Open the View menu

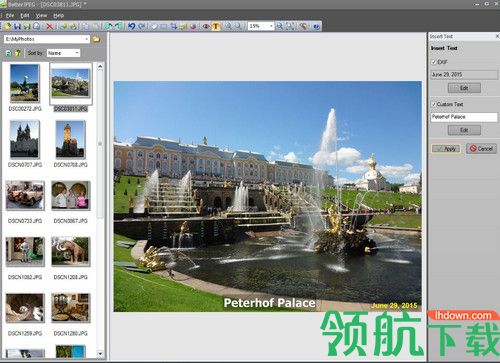[x=41, y=15]
